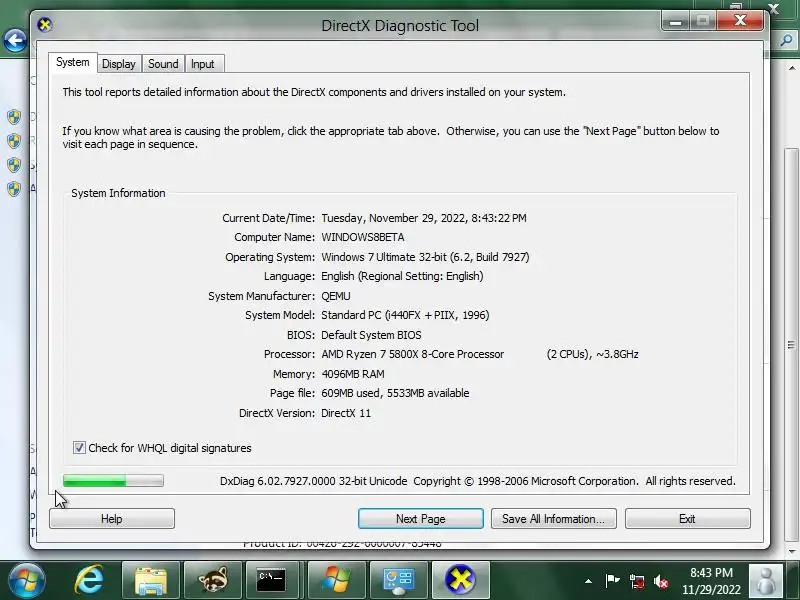Click the user tile on taskbar
The image size is (800, 600).
pos(765,581)
